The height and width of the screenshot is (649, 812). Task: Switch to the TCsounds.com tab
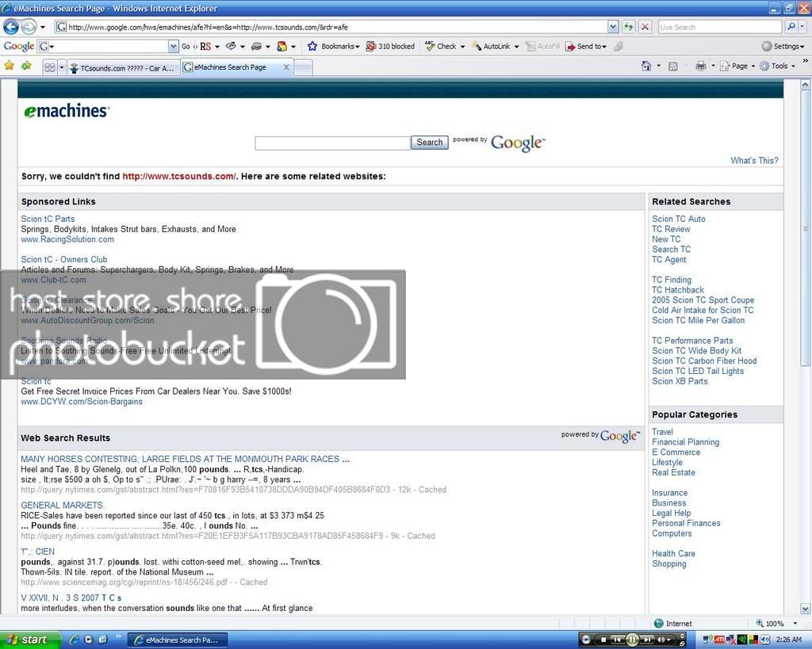point(123,68)
